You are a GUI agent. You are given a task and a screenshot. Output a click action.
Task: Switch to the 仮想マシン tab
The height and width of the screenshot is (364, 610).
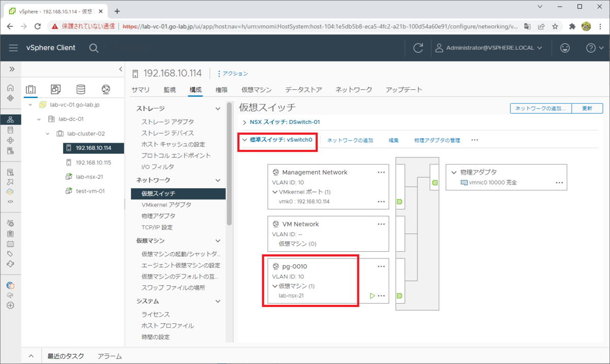point(256,90)
